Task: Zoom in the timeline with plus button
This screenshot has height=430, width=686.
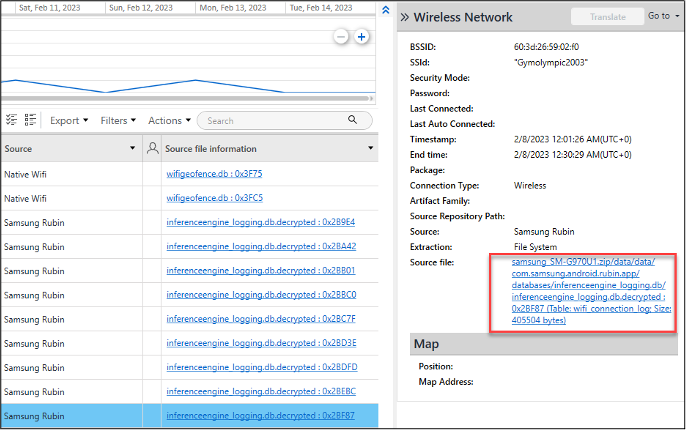Action: tap(362, 37)
